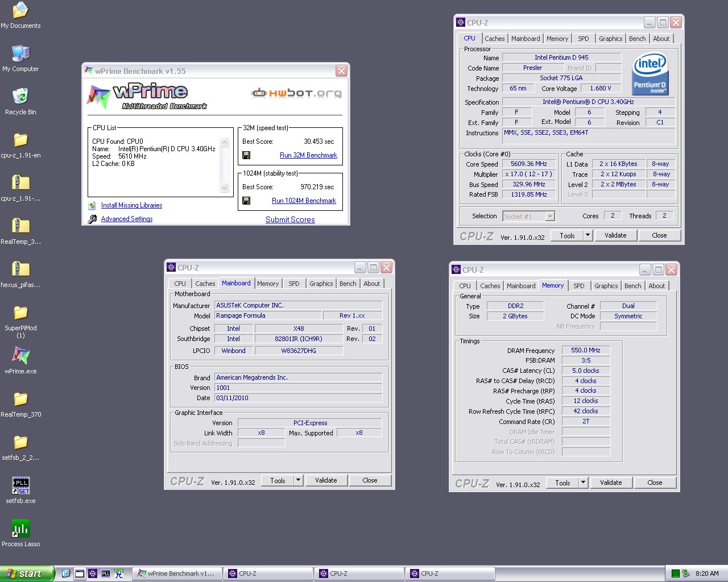Open RealTemp_370 folder icon
The width and height of the screenshot is (728, 582).
click(x=20, y=399)
